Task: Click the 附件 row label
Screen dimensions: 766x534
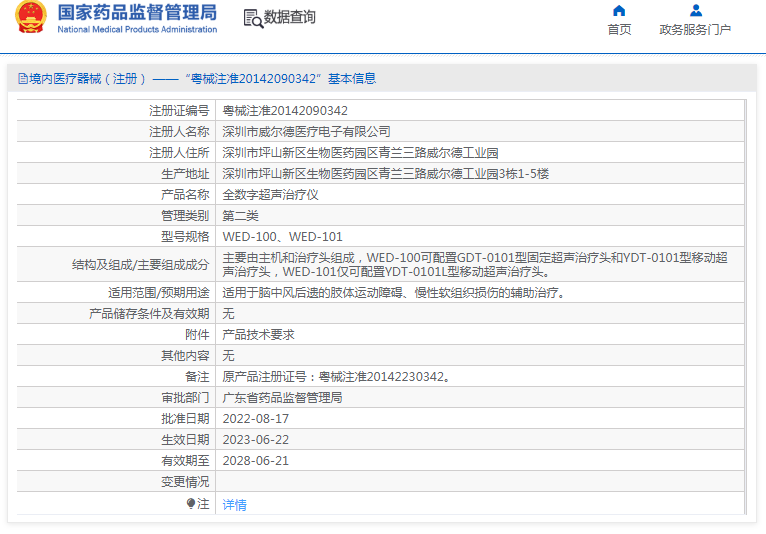Action: [197, 335]
